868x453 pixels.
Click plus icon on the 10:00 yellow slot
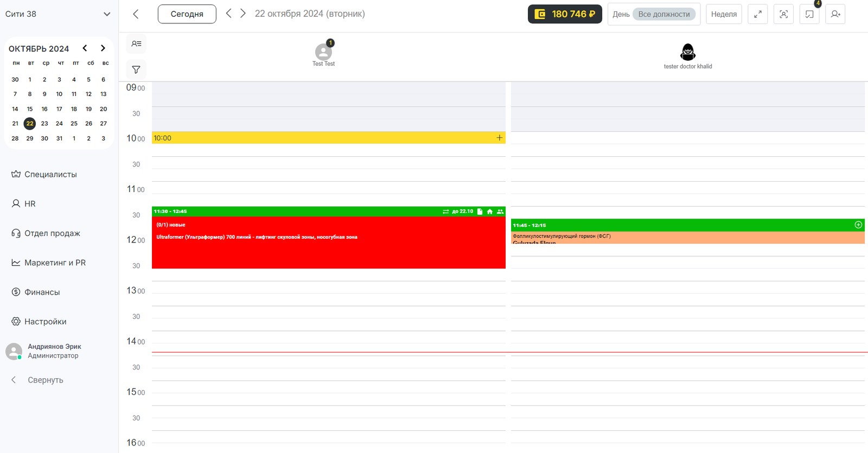click(500, 138)
